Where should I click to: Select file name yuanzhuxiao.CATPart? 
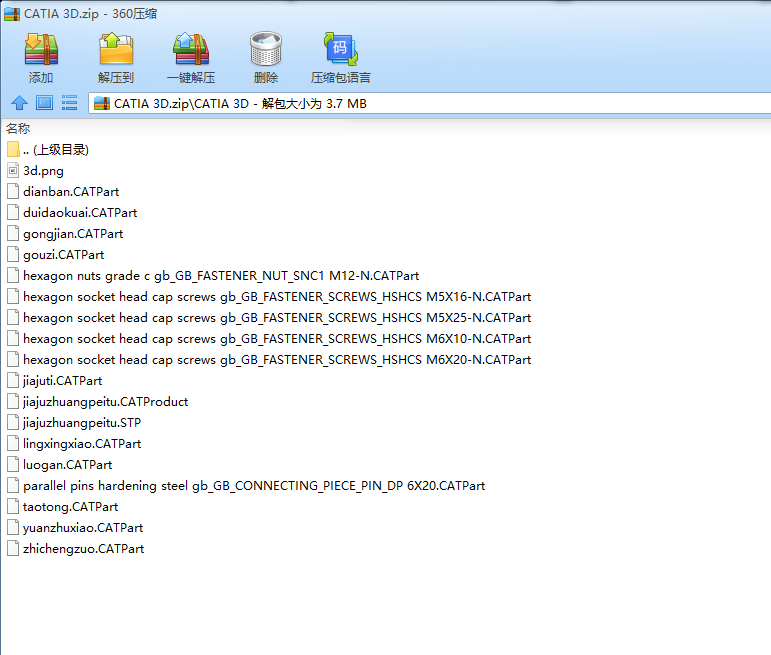(x=83, y=528)
